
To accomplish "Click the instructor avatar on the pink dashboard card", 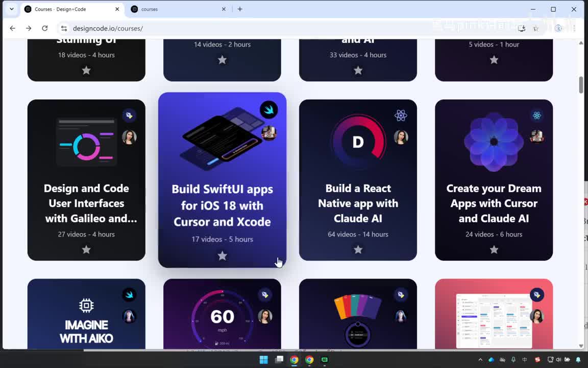I will tap(536, 316).
